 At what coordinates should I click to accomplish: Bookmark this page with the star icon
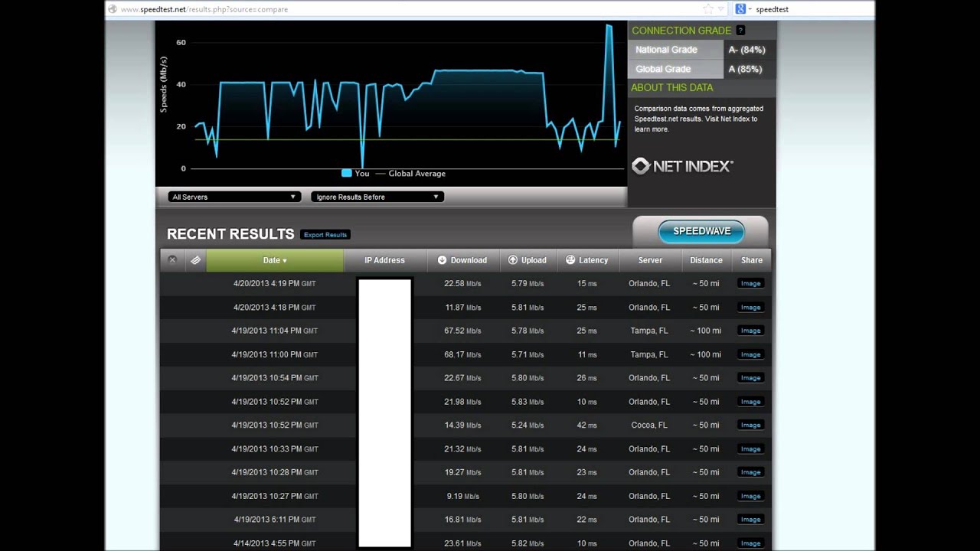pos(708,9)
